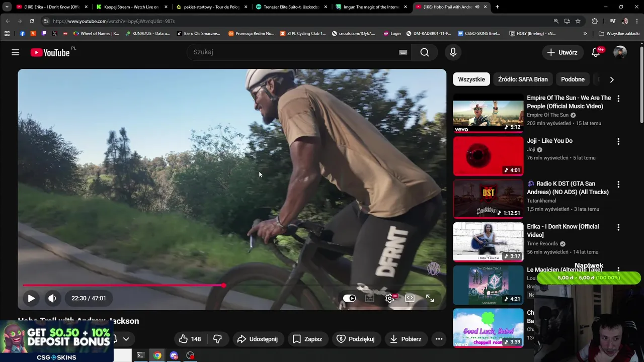Go back with the browser back arrow
Image resolution: width=644 pixels, height=362 pixels.
pos(8,21)
